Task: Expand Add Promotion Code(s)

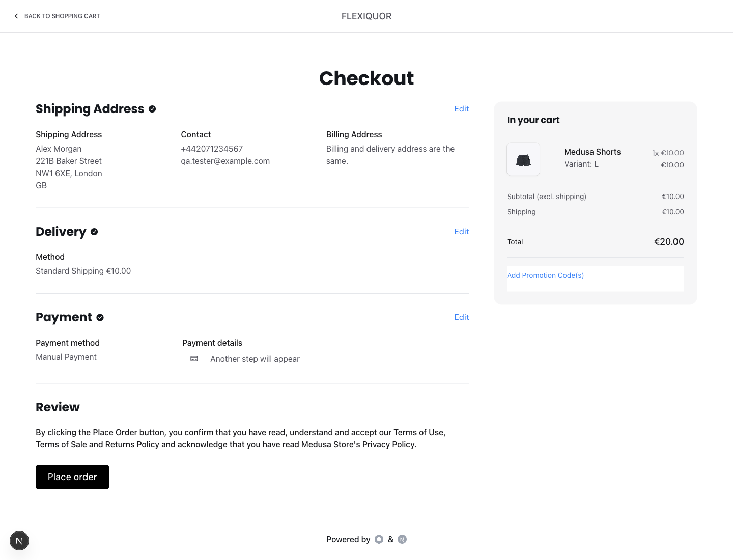Action: (545, 275)
